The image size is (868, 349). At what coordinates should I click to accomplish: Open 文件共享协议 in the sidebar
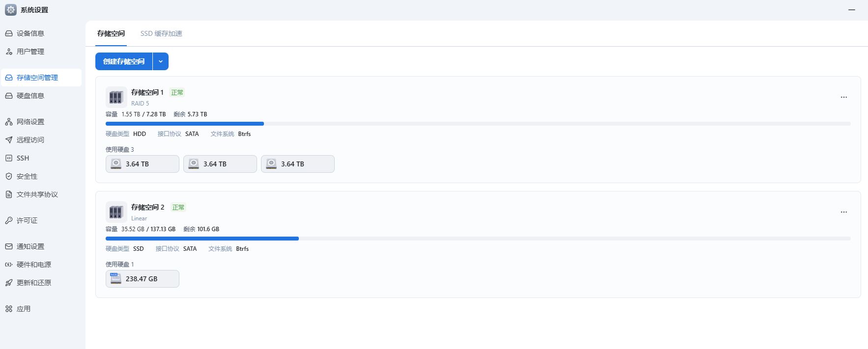37,194
